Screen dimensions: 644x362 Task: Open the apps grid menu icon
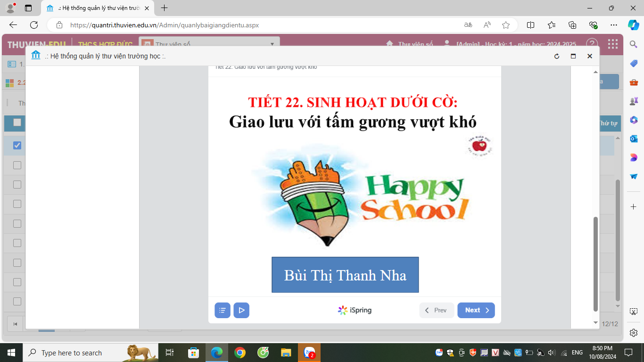tap(613, 44)
